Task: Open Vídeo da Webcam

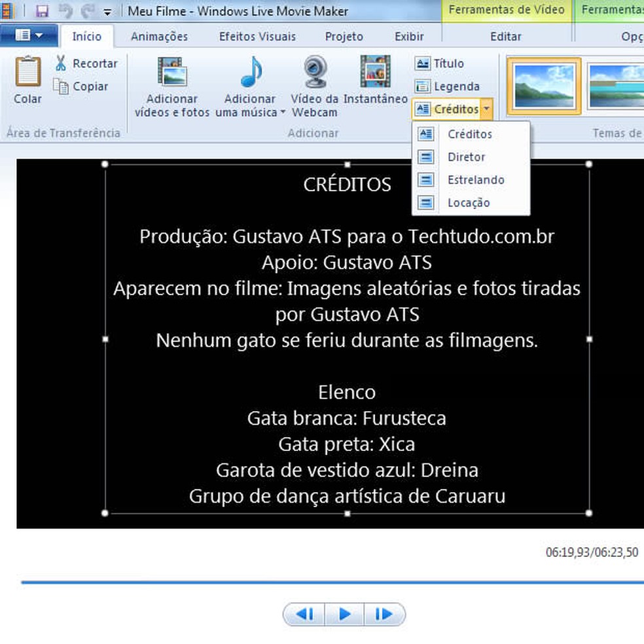Action: pos(315,87)
